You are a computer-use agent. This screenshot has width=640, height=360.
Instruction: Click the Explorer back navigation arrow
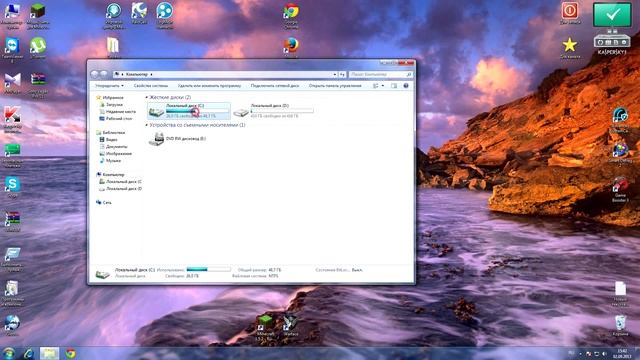click(x=95, y=74)
